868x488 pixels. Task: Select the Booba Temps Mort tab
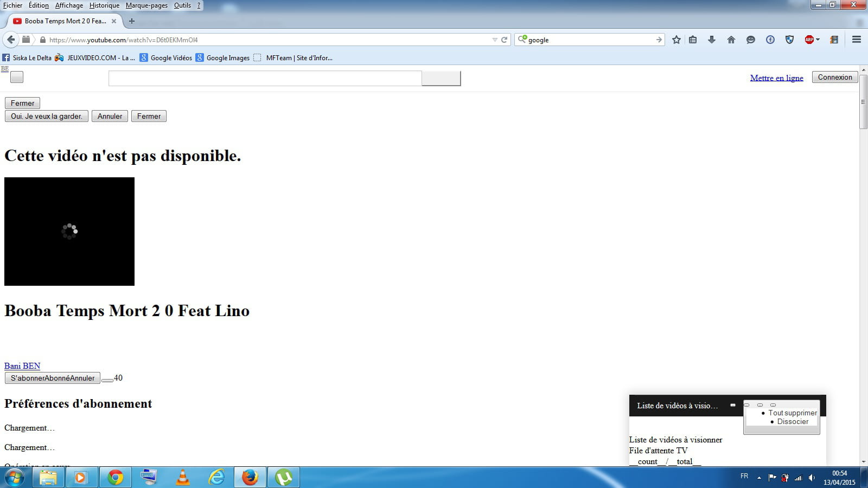pos(65,21)
